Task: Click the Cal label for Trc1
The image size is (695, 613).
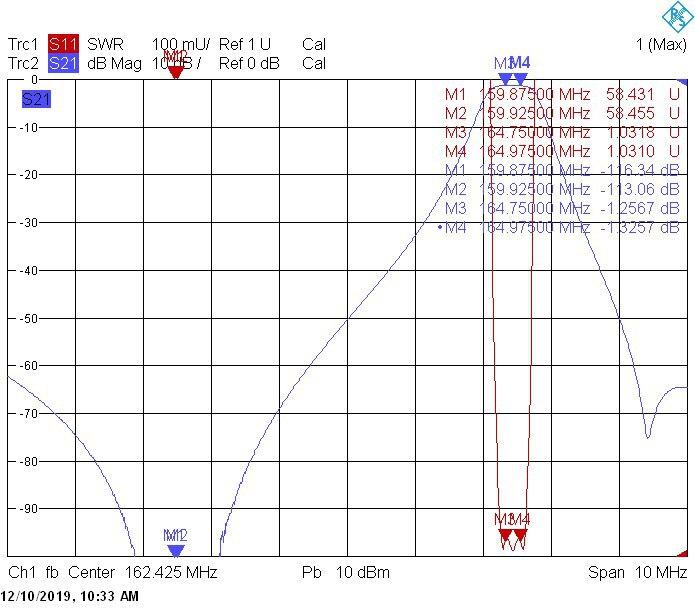Action: (314, 44)
